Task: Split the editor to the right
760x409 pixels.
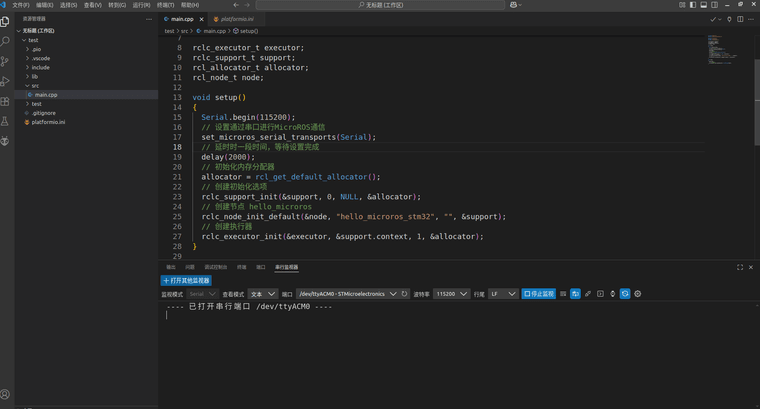Action: pos(740,19)
